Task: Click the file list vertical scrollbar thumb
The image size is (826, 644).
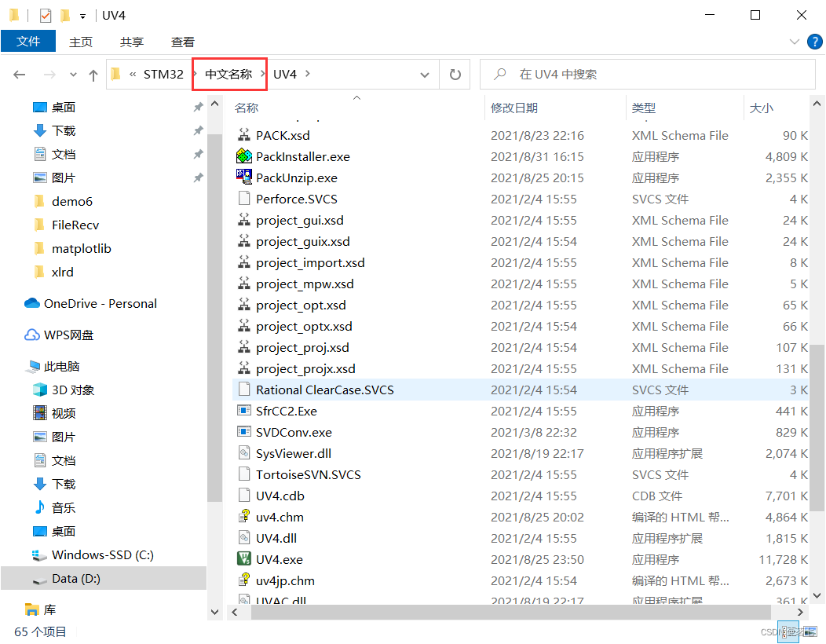Action: point(817,428)
